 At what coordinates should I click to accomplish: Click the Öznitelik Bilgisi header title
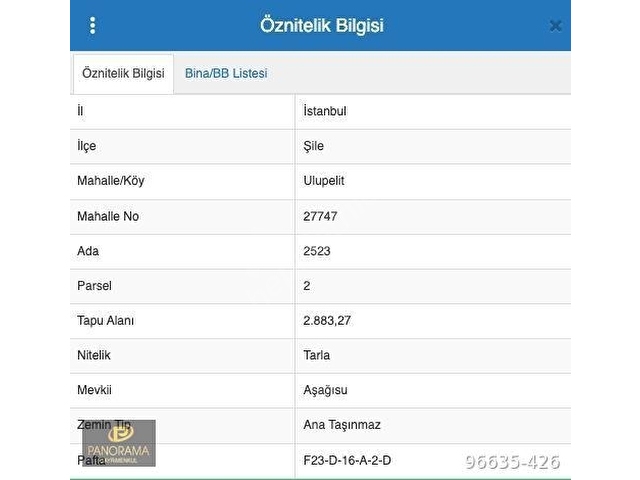click(322, 25)
